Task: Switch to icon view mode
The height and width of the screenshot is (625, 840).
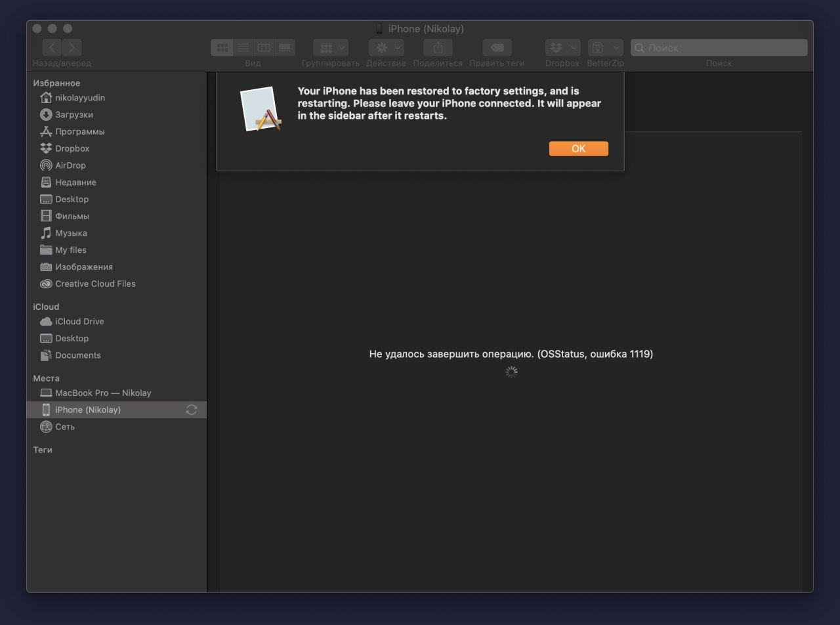Action: (x=222, y=47)
